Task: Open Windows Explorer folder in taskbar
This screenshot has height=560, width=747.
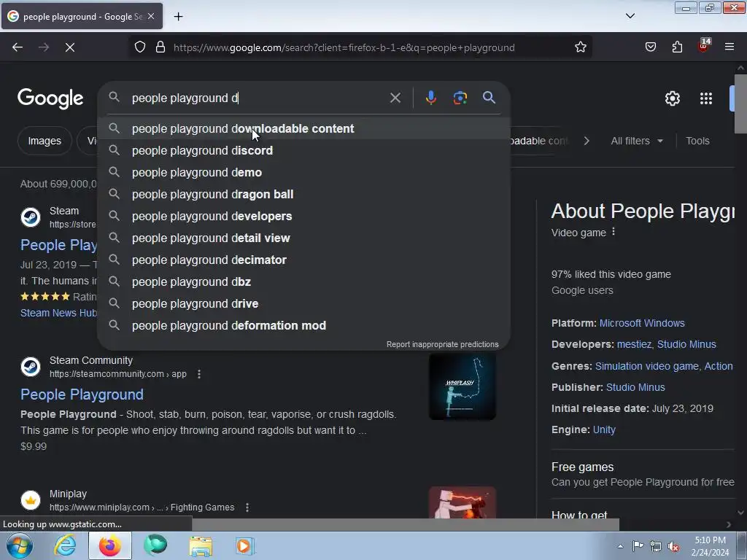Action: (x=201, y=545)
